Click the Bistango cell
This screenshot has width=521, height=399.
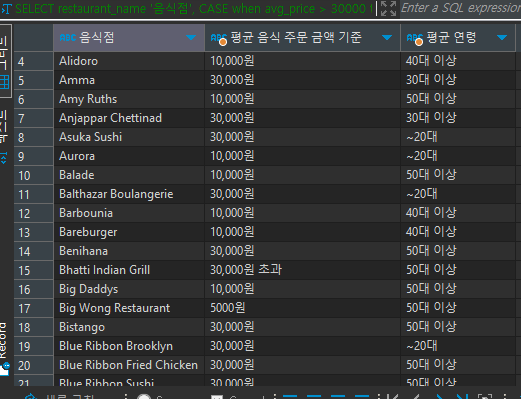point(129,327)
